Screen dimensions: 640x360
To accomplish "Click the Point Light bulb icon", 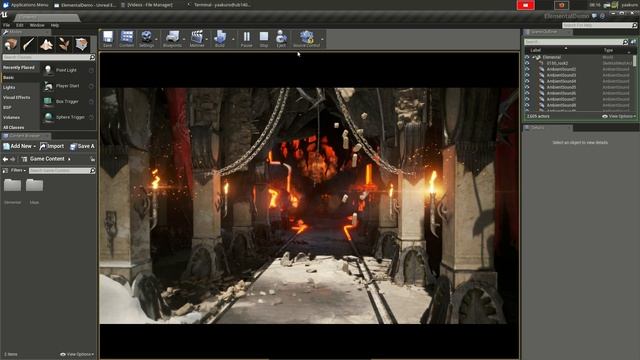I will tap(48, 70).
